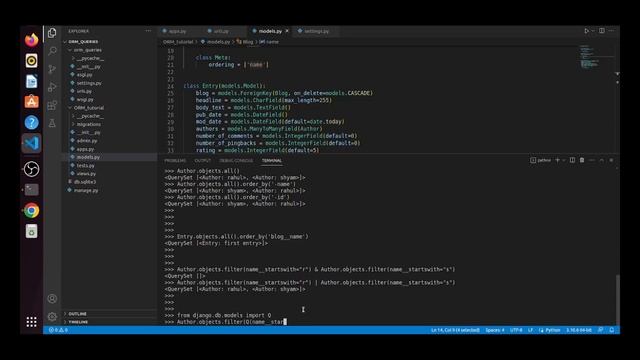Collapse the ORM_QUERIES root folder
The image size is (640, 360).
coord(83,42)
